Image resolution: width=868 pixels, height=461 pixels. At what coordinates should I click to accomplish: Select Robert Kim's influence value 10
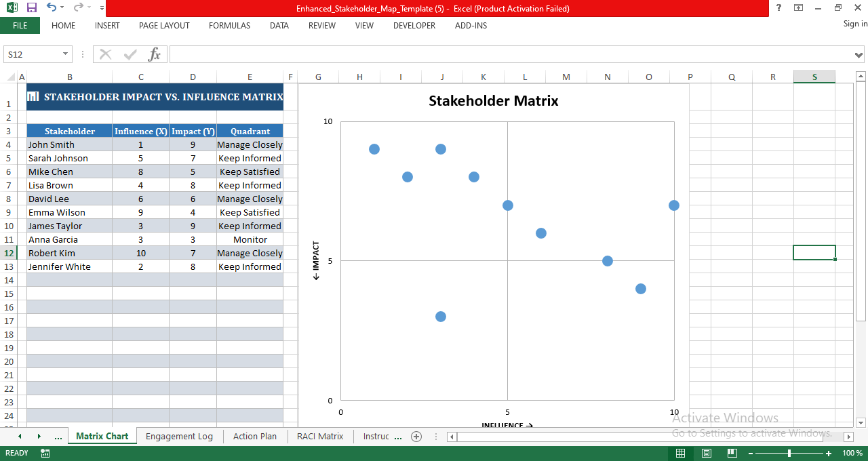(x=140, y=253)
